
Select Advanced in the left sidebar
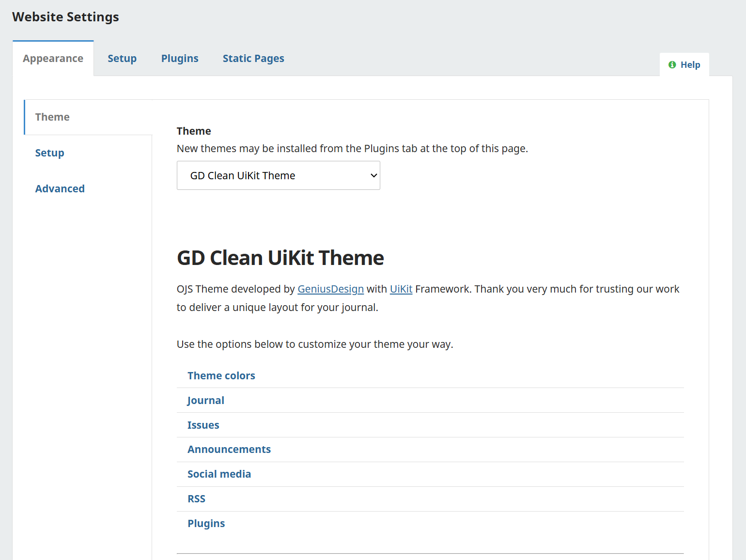60,189
